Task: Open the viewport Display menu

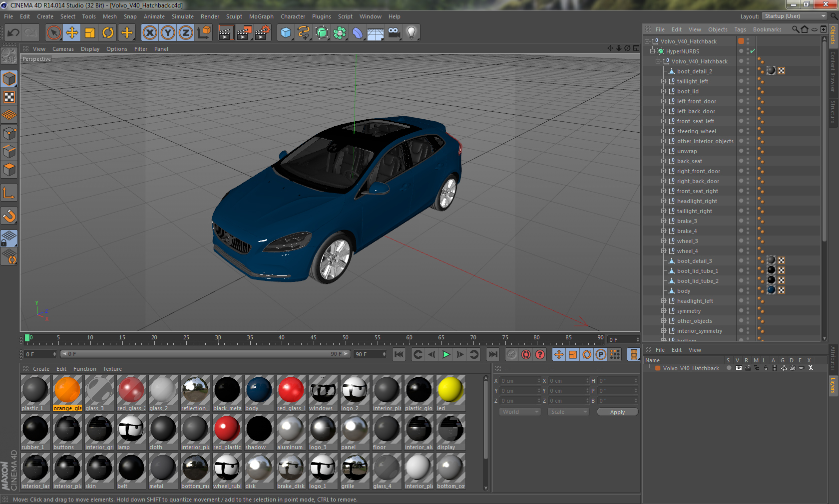Action: click(x=90, y=49)
